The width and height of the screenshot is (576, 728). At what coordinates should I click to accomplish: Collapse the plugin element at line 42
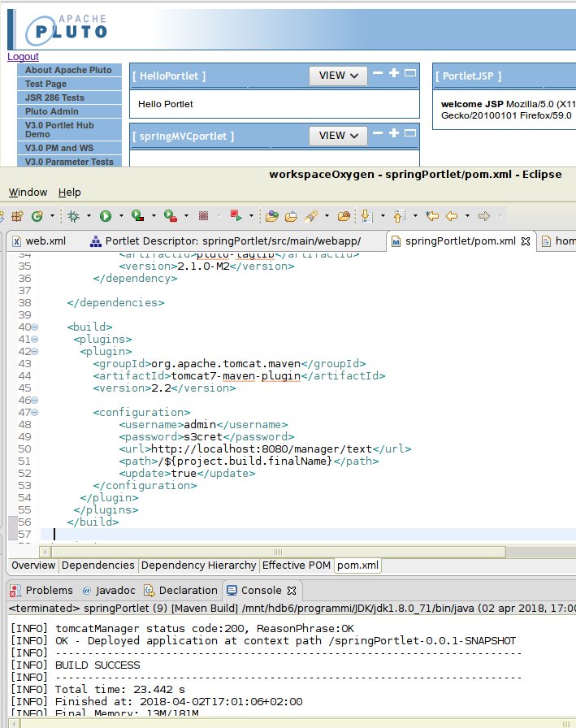[x=35, y=352]
